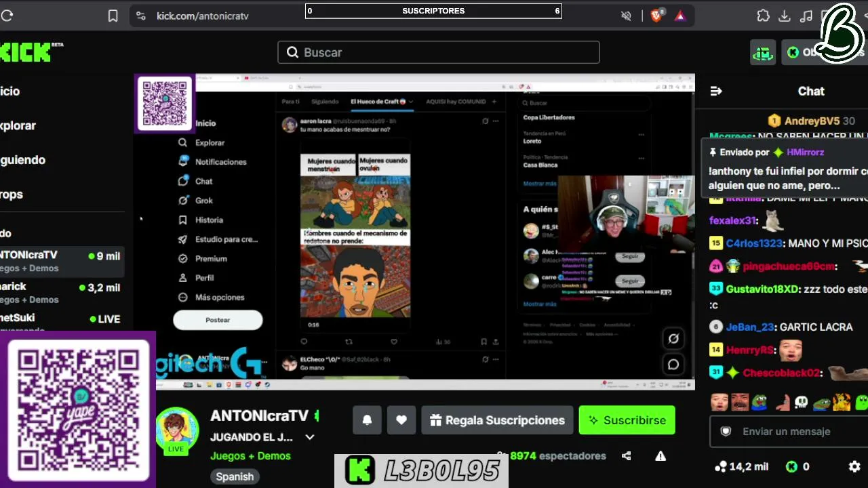This screenshot has width=868, height=488.
Task: Click the Grok floating icon in stream
Action: [673, 338]
